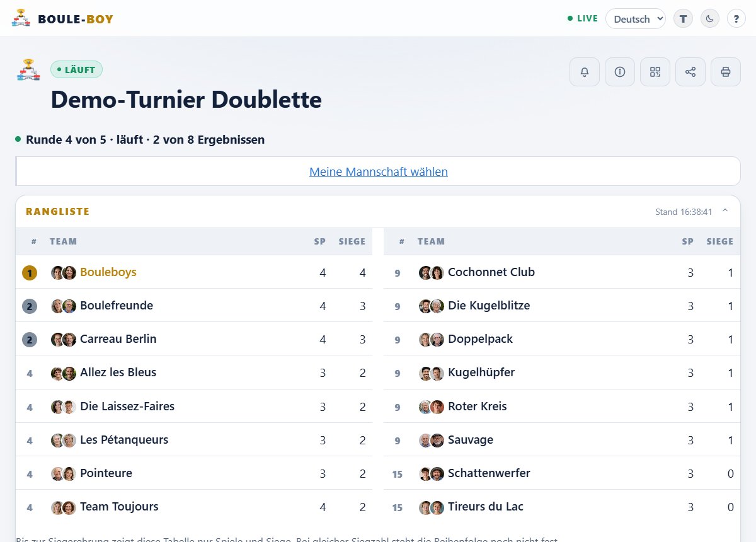
Task: Click the left TEAM column header
Action: 63,241
